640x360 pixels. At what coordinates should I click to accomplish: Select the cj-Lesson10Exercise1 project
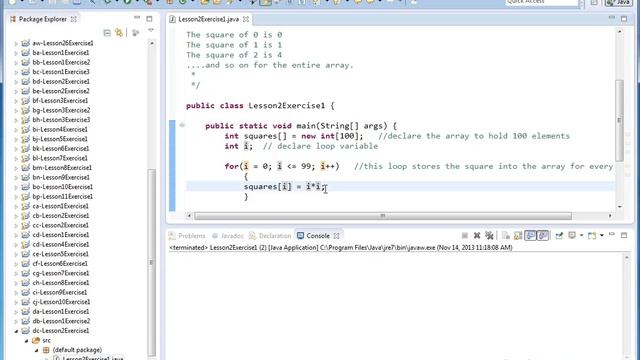click(61, 302)
